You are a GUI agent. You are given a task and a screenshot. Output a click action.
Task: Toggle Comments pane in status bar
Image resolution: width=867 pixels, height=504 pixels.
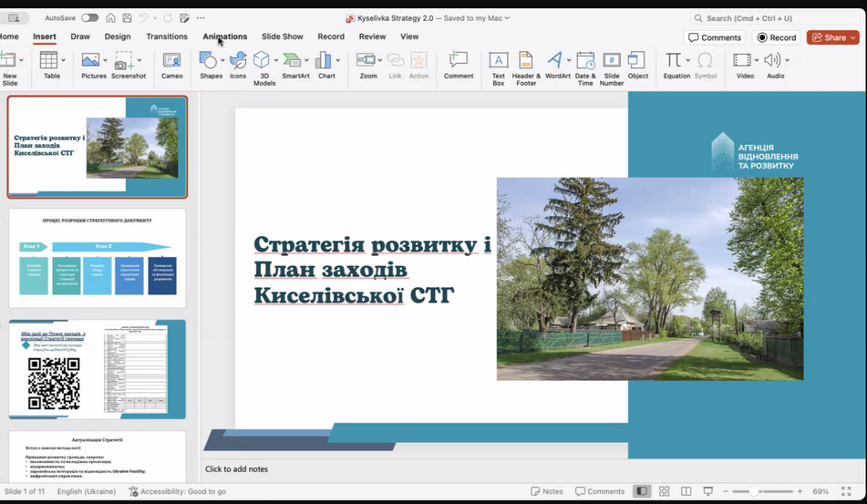(x=599, y=491)
